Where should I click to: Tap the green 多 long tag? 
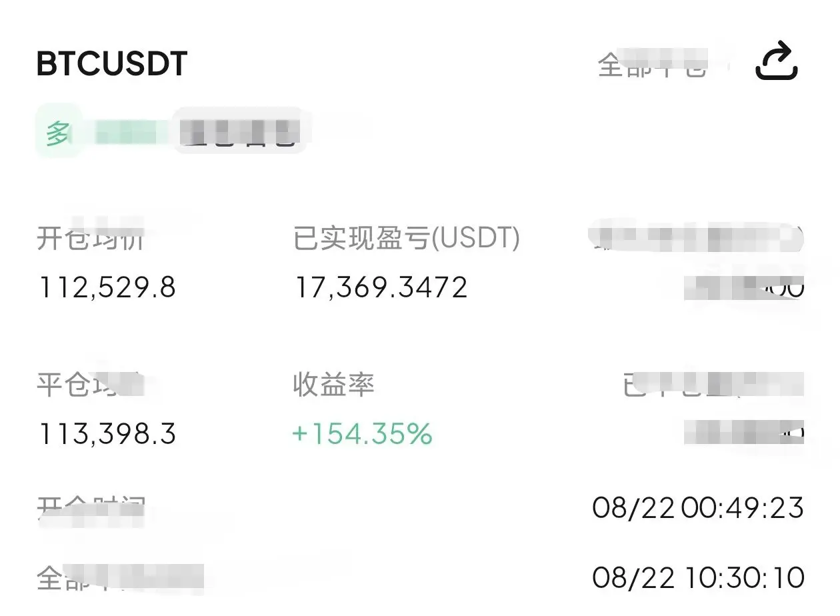click(x=59, y=134)
